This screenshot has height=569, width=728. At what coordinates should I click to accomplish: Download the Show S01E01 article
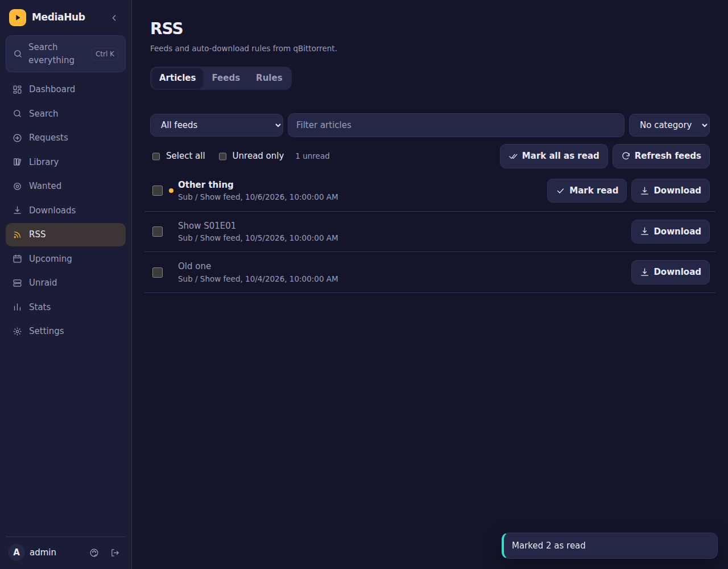671,232
